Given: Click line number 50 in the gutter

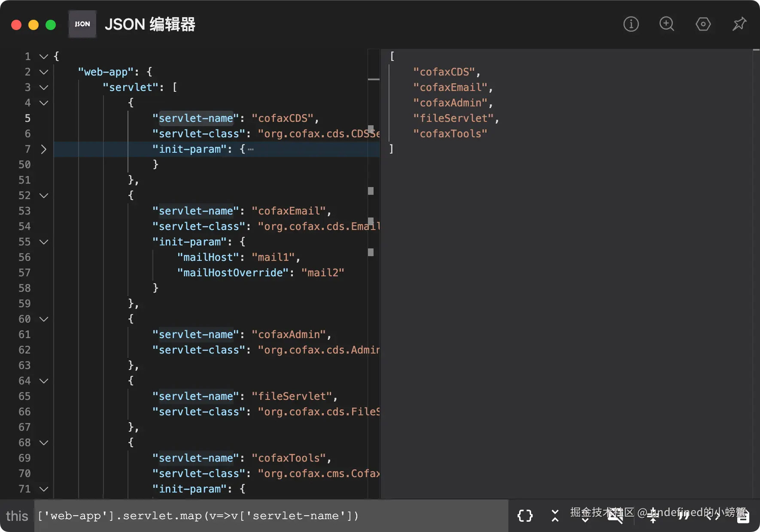Looking at the screenshot, I should (x=24, y=164).
